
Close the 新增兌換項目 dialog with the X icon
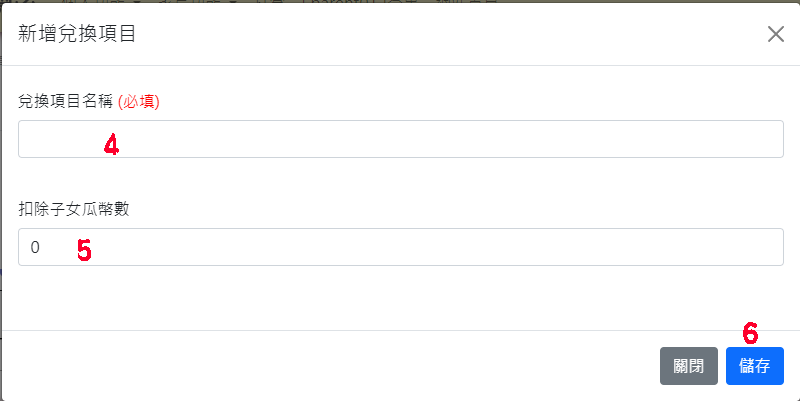[x=776, y=34]
